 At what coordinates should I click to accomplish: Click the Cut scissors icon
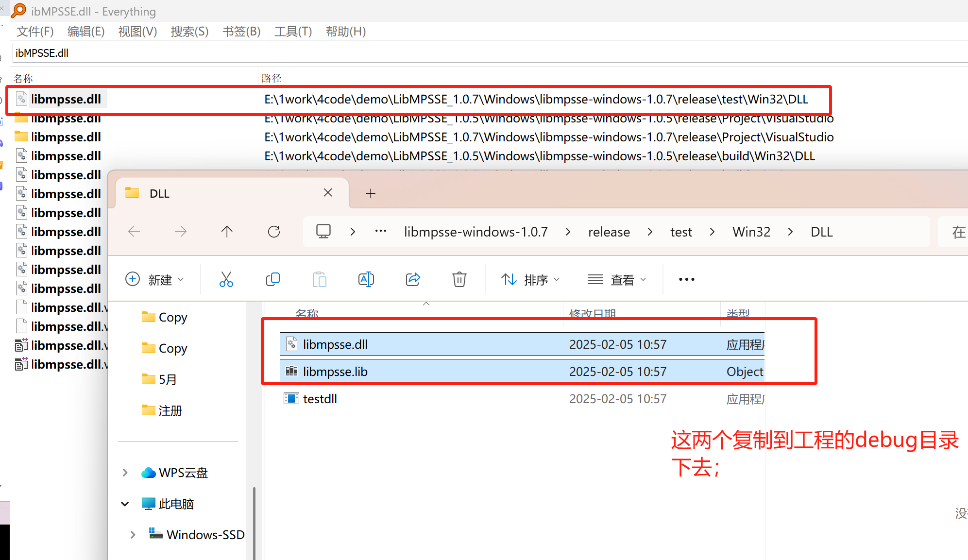[x=226, y=279]
